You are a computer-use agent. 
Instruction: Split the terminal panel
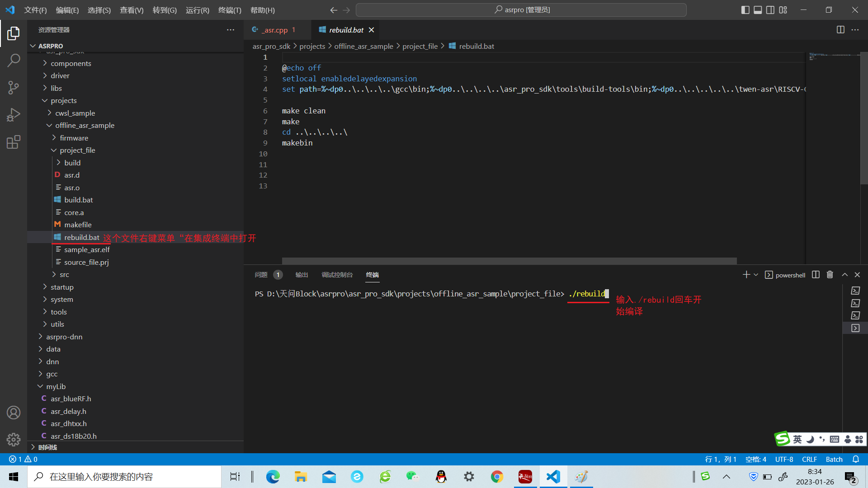[x=816, y=275]
